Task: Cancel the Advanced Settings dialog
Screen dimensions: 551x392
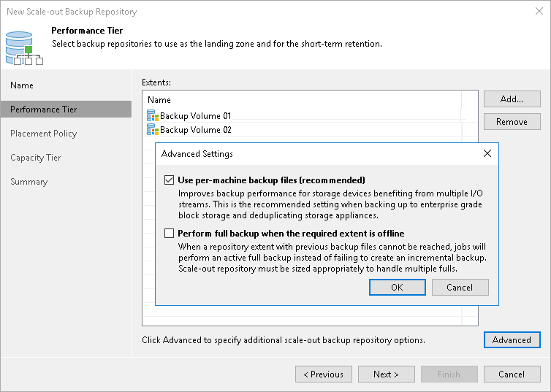Action: 460,287
